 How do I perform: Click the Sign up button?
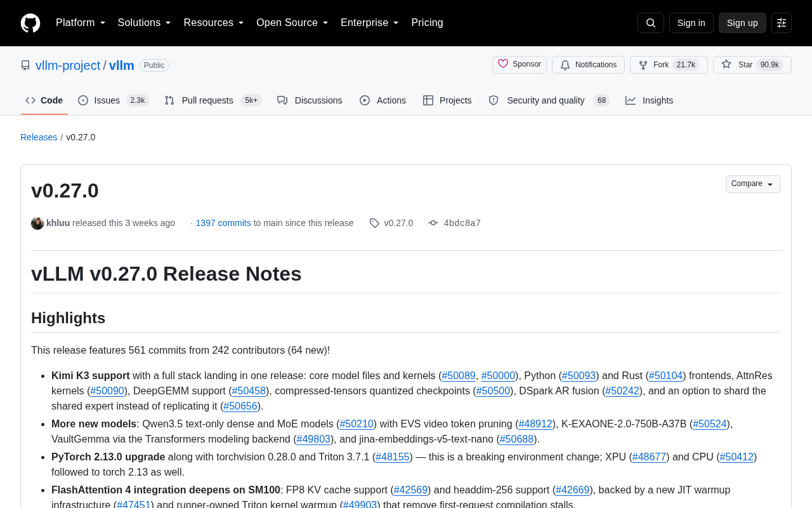point(742,23)
